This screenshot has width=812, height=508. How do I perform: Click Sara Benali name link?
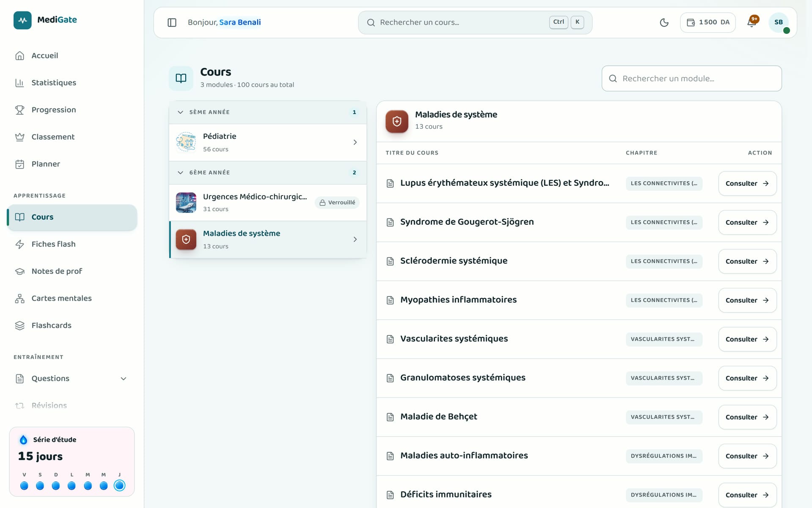pos(240,22)
